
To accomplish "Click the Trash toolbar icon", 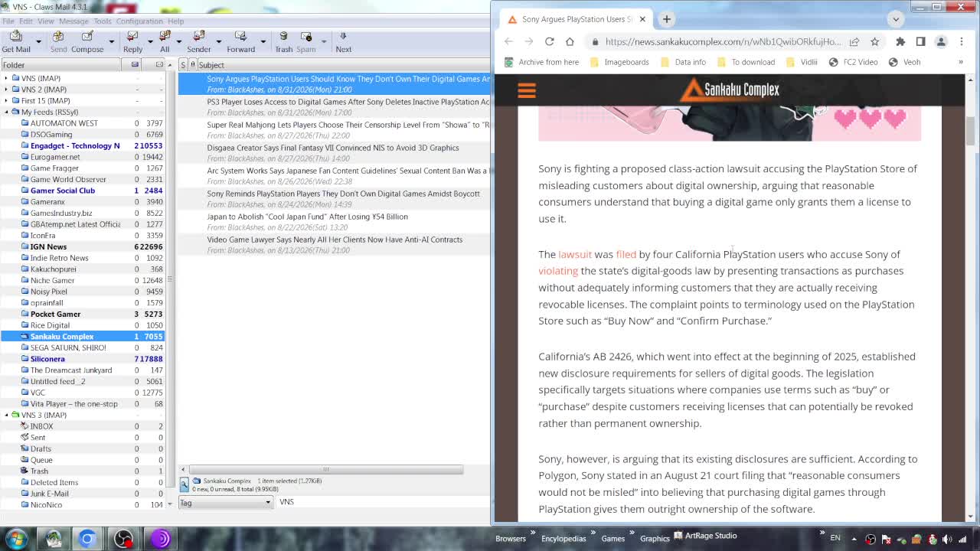I will [283, 37].
